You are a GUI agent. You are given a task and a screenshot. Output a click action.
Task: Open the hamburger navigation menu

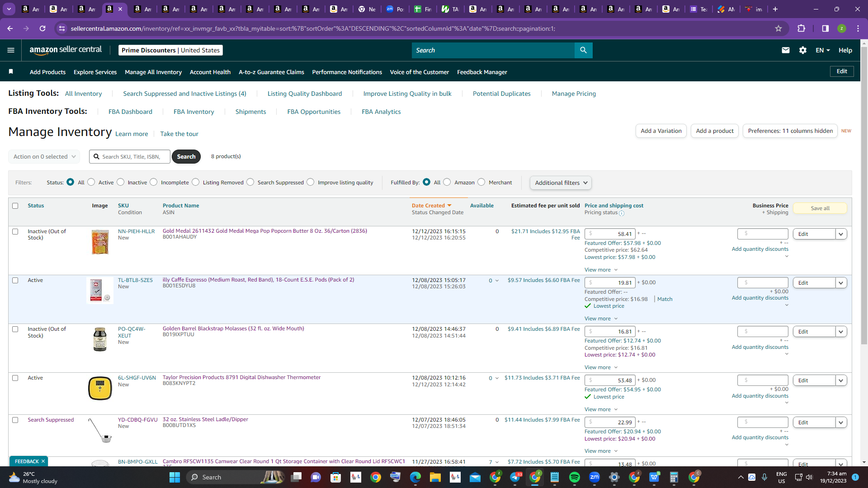tap(11, 50)
